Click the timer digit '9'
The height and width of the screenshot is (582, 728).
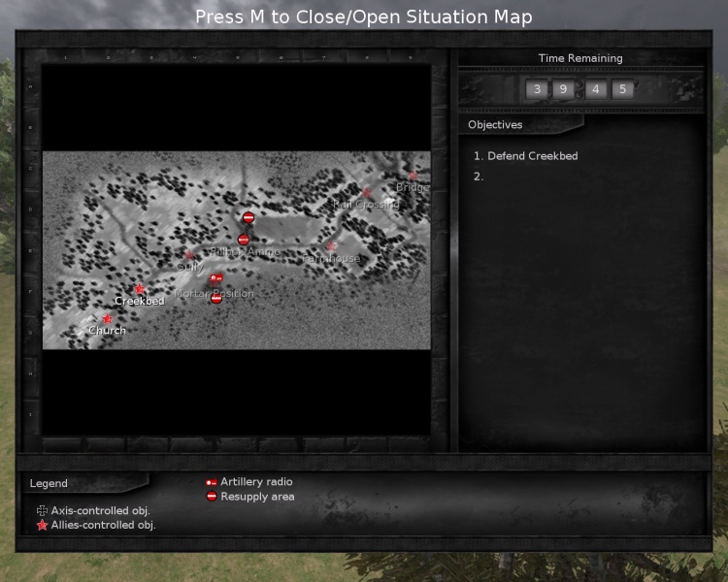click(x=563, y=88)
